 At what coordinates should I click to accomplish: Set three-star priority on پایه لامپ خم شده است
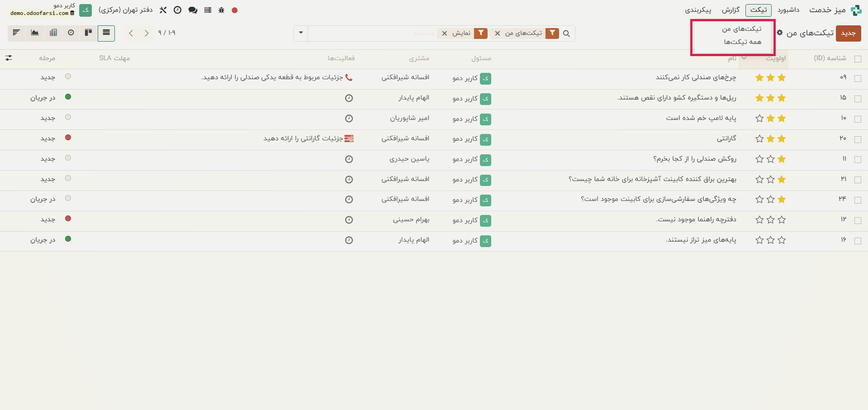coord(759,119)
